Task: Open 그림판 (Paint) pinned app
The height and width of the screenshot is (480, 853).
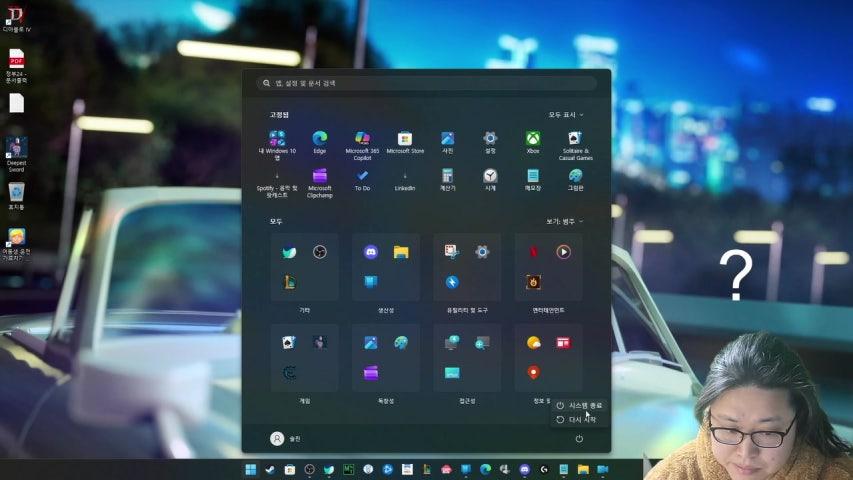Action: pos(576,180)
